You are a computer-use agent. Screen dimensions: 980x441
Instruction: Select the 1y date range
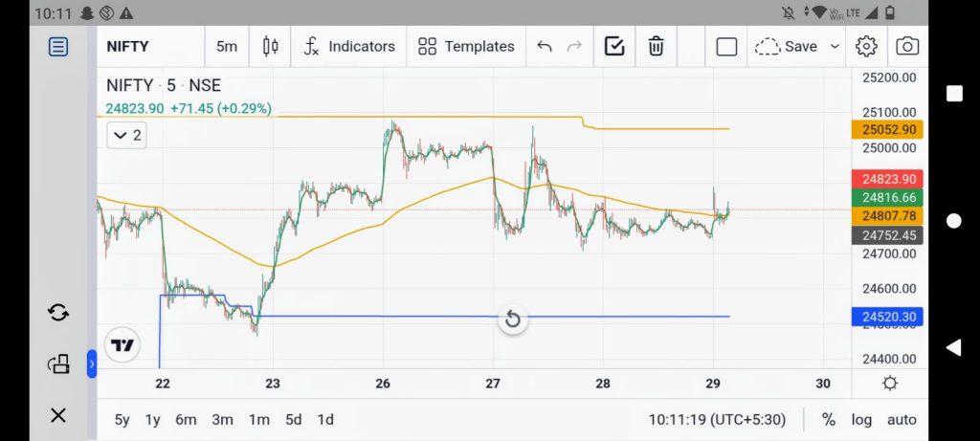152,420
